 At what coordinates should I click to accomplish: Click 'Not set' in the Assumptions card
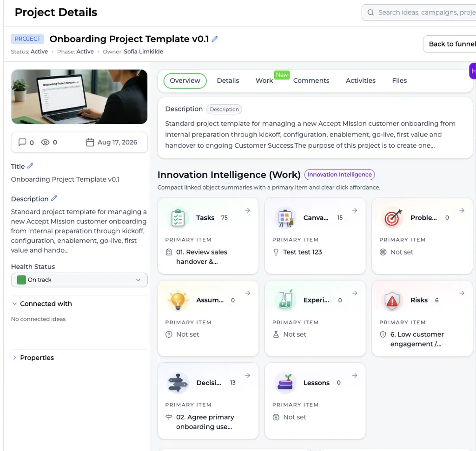coord(187,334)
